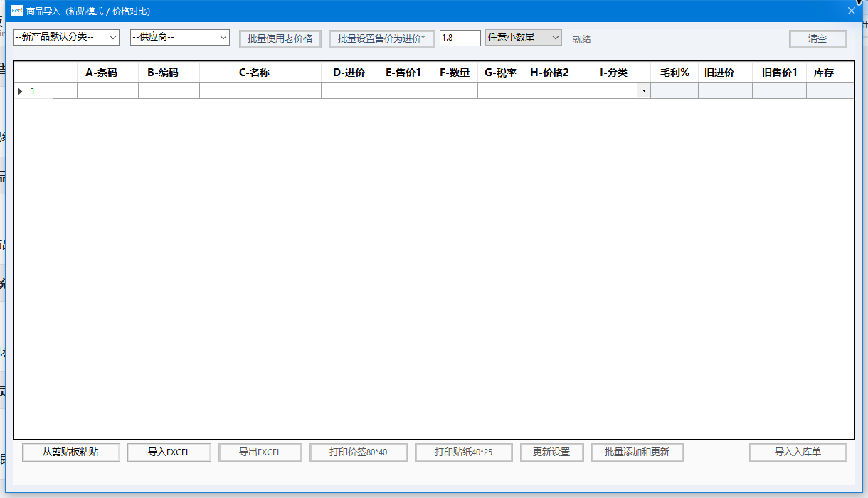868x498 pixels.
Task: Expand the I-分类 dropdown arrow in row 1
Action: 644,91
